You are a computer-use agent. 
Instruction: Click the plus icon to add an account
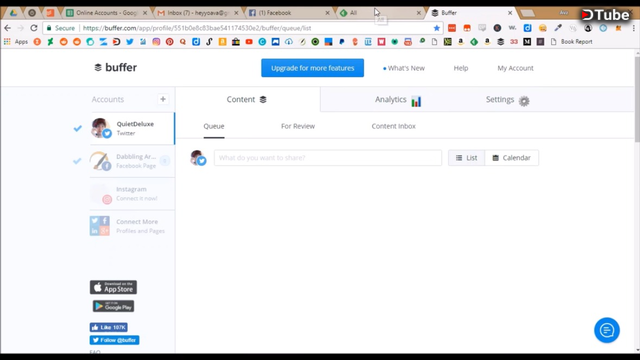pos(163,99)
